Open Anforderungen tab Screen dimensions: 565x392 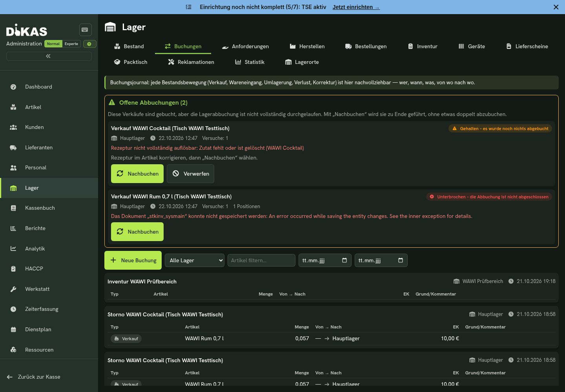[245, 46]
